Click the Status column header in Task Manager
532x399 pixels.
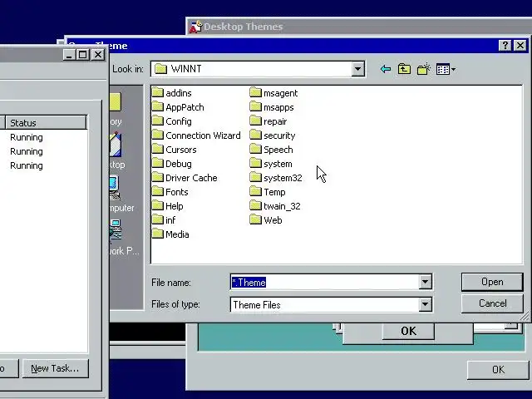pyautogui.click(x=47, y=122)
